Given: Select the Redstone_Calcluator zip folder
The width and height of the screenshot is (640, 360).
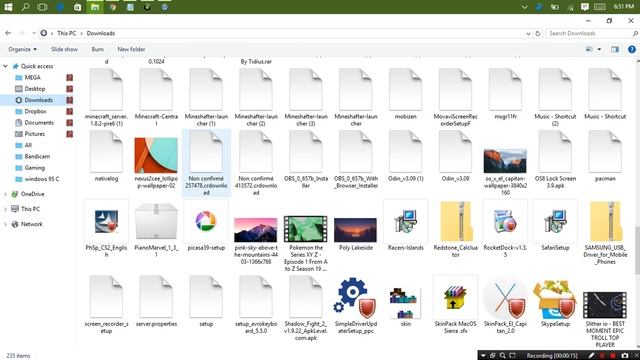Looking at the screenshot, I should tap(456, 222).
